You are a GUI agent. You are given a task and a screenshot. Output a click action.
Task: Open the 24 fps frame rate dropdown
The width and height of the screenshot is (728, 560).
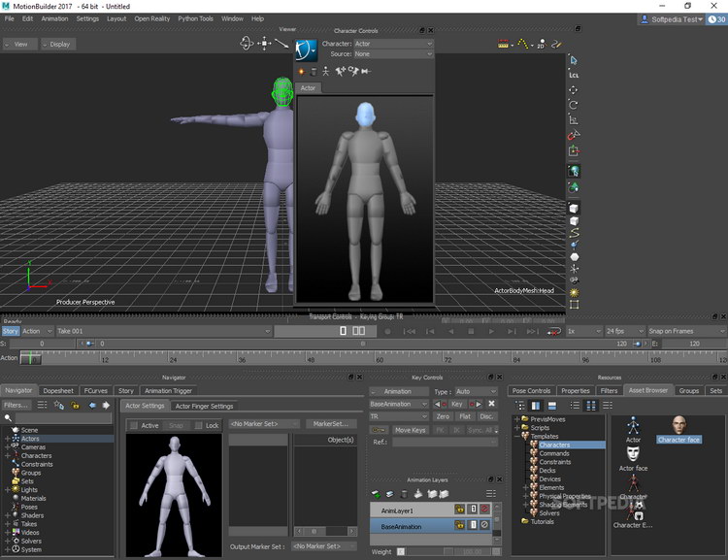click(624, 331)
